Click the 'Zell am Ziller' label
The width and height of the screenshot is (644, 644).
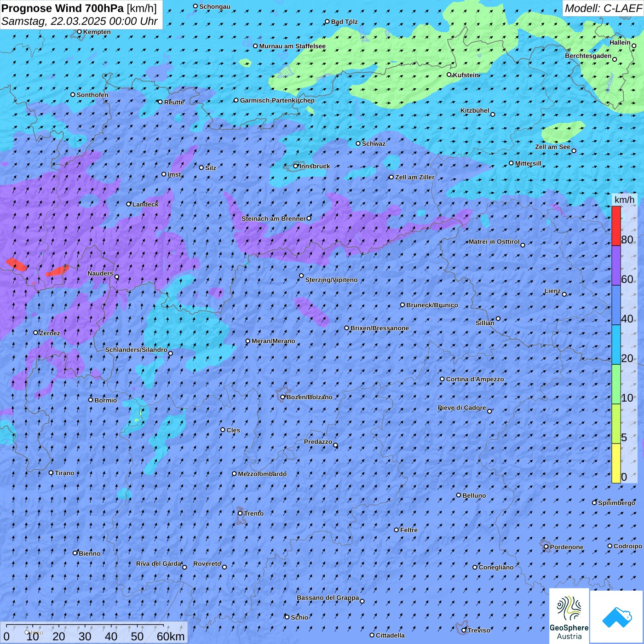415,177
